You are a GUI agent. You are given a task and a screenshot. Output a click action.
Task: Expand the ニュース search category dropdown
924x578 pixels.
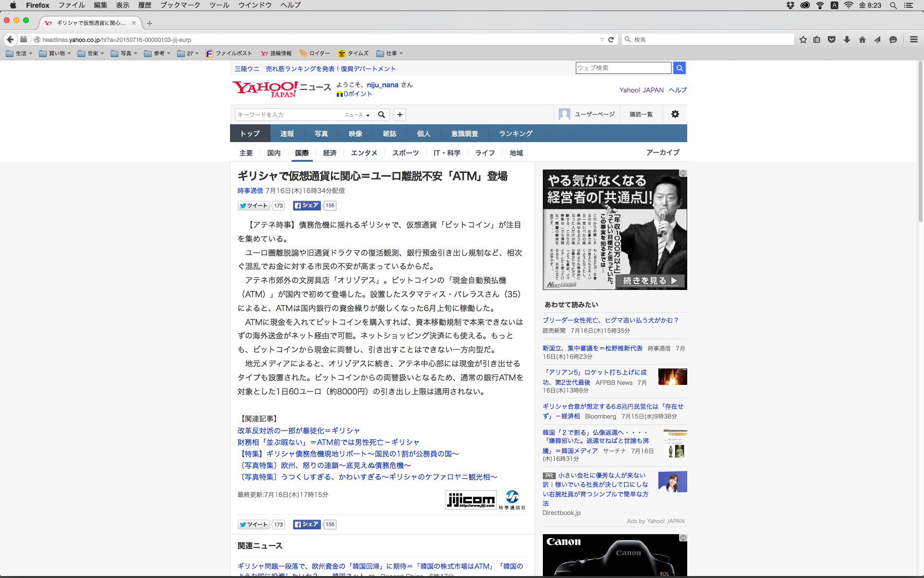(x=357, y=115)
